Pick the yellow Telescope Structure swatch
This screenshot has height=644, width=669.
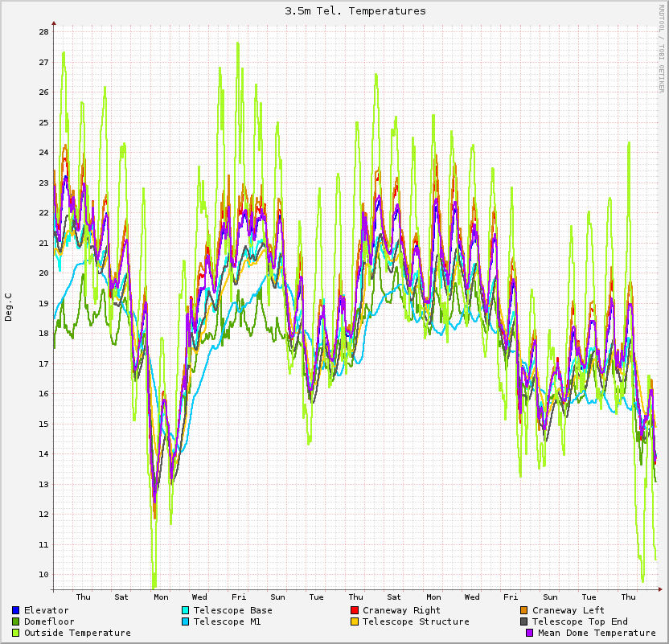(x=355, y=621)
